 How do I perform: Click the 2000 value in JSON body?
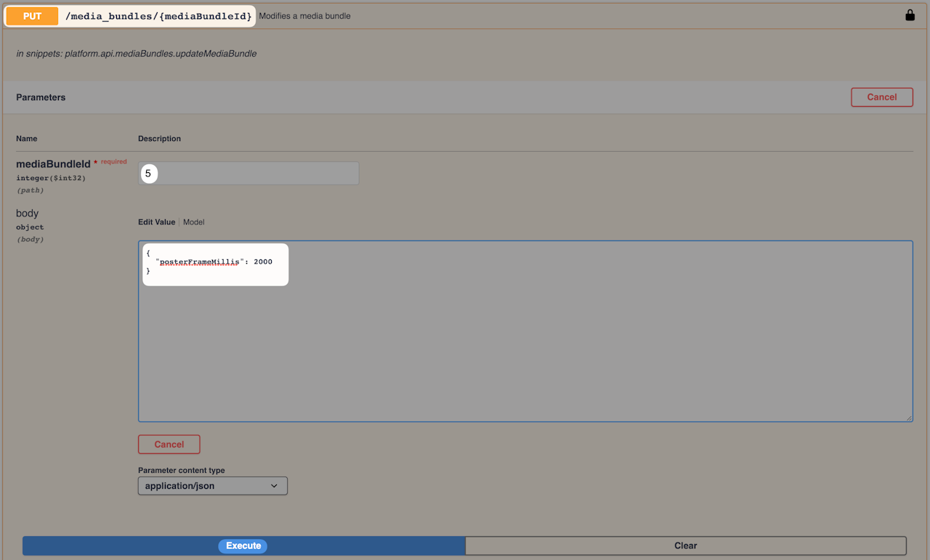(x=263, y=261)
